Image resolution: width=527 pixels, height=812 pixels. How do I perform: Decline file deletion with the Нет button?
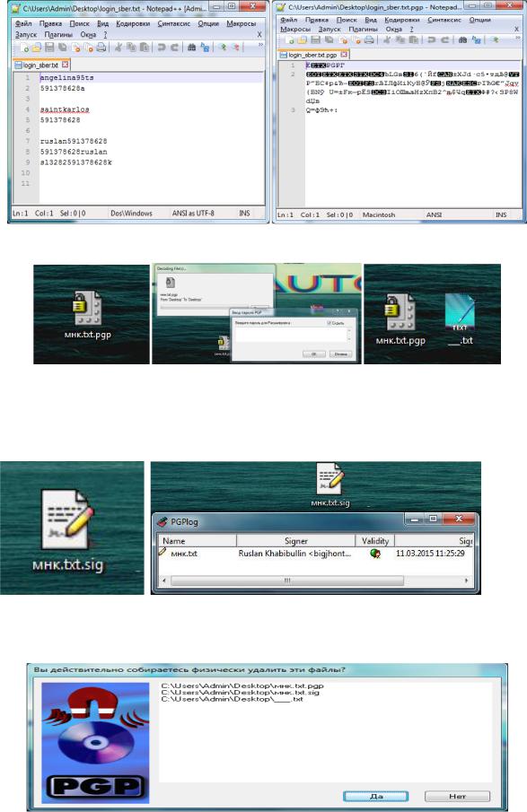tap(457, 796)
